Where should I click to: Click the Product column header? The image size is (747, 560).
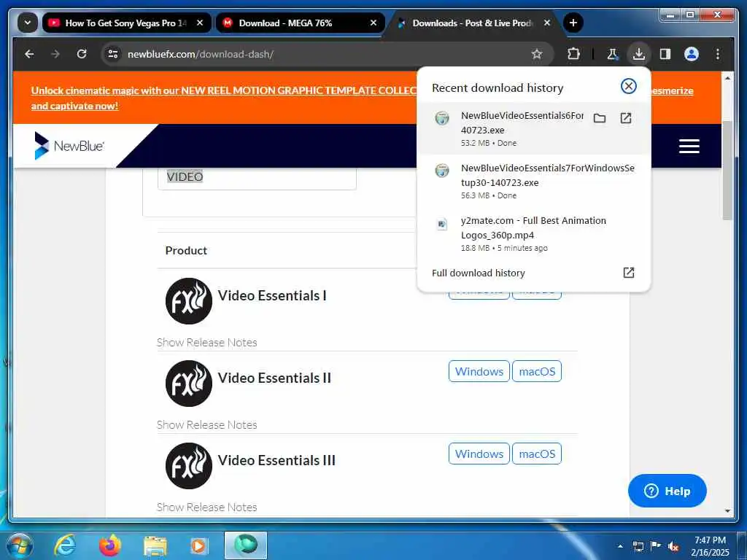186,251
